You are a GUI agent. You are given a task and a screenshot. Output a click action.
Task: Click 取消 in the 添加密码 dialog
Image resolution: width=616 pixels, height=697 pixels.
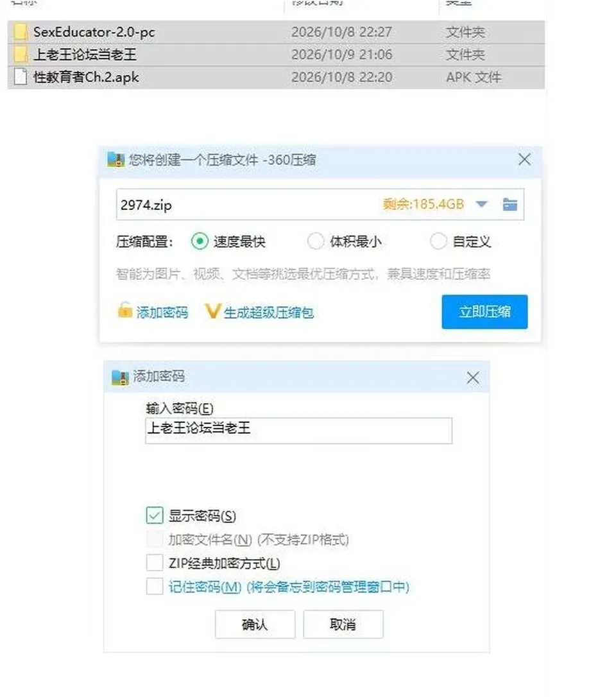343,624
